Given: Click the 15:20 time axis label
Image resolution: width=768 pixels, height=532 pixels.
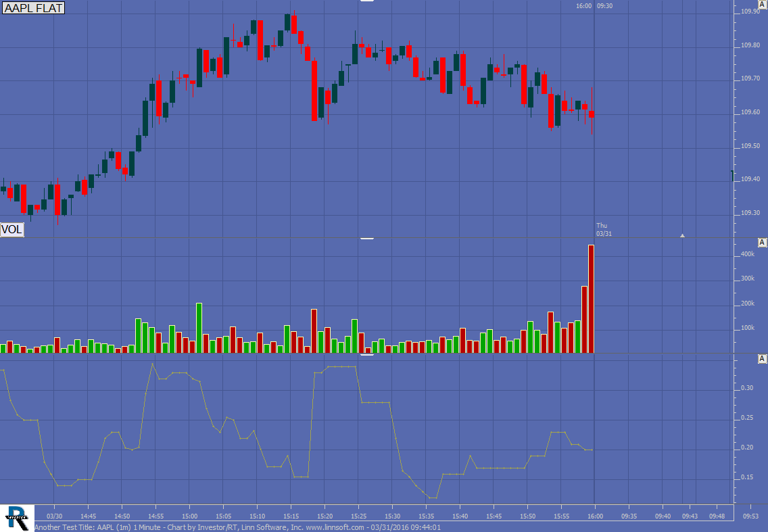Looking at the screenshot, I should point(325,516).
